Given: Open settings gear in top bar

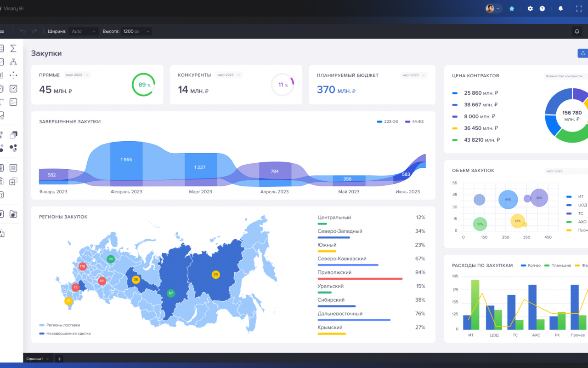Looking at the screenshot, I should click(x=530, y=8).
